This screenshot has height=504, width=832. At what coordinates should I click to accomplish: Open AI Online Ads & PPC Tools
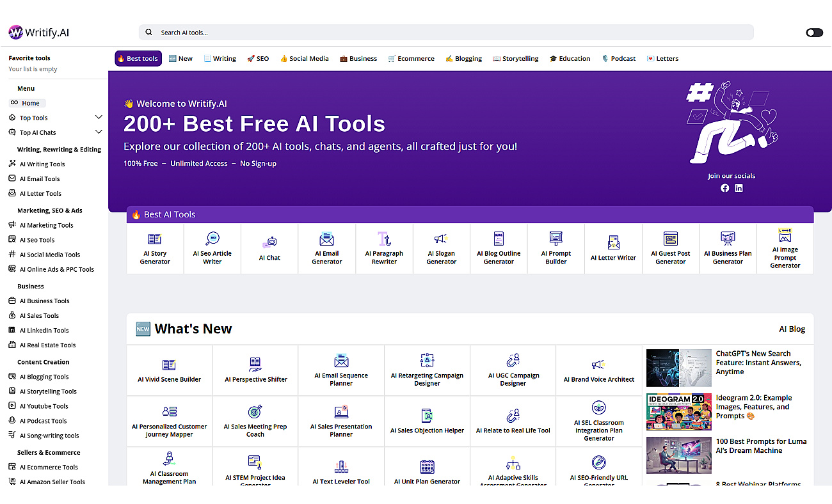pos(51,269)
